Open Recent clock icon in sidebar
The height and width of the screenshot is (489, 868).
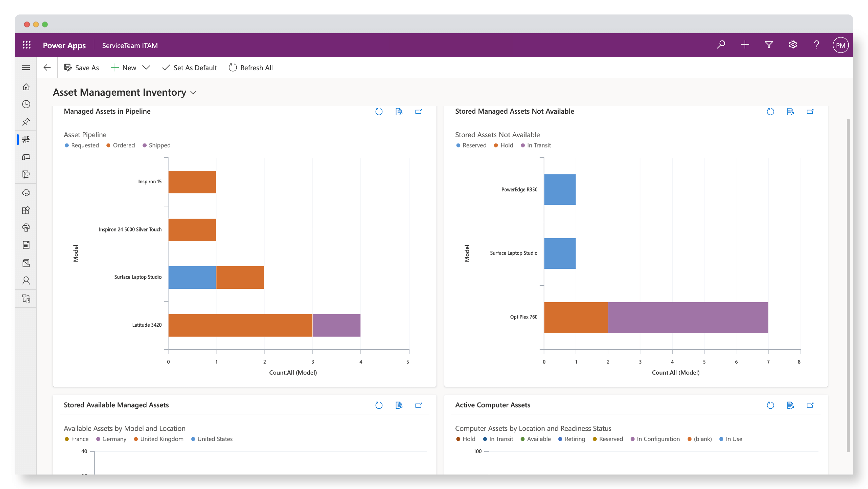click(26, 104)
